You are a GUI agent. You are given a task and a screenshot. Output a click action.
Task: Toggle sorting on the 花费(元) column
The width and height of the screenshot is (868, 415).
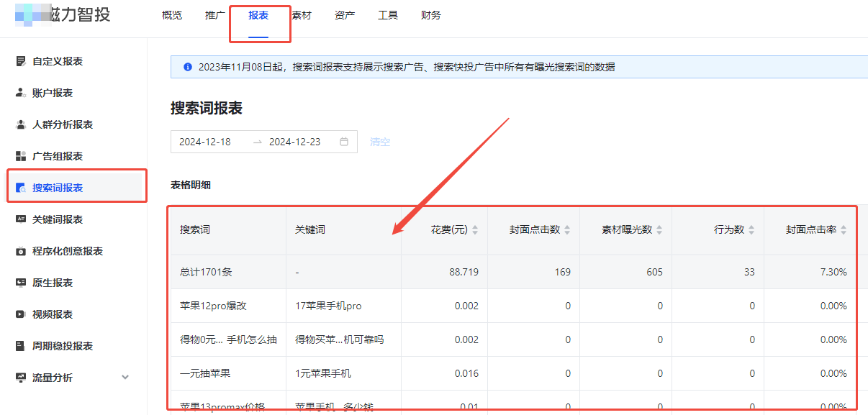[x=476, y=229]
